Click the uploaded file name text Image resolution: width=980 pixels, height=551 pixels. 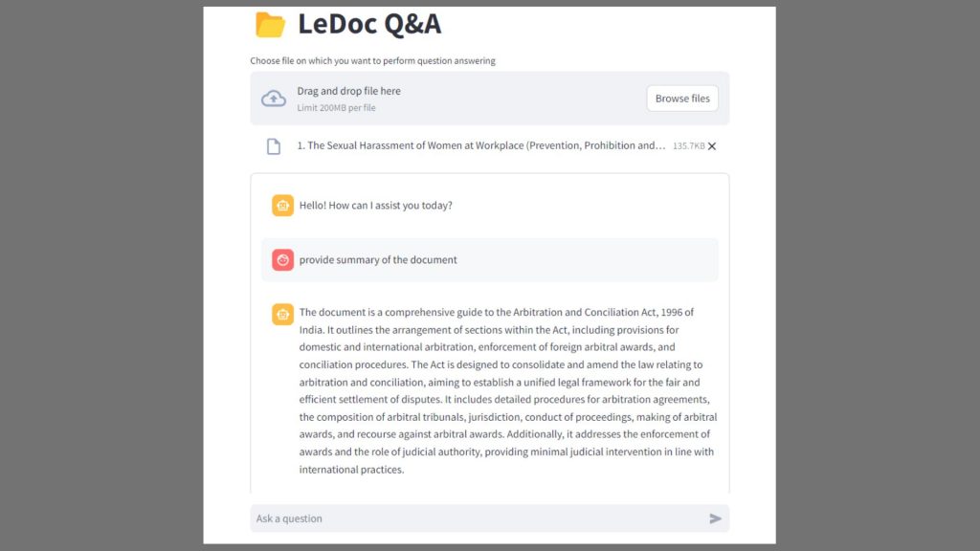481,145
